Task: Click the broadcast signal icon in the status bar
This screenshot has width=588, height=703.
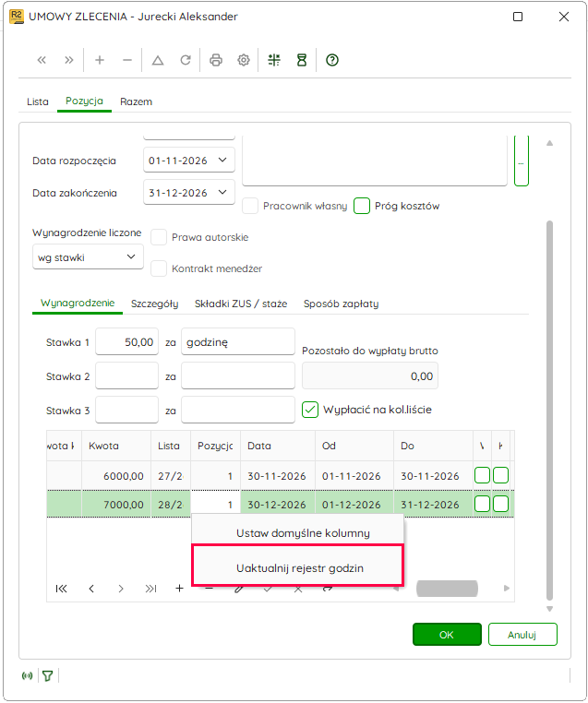Action: 28,675
